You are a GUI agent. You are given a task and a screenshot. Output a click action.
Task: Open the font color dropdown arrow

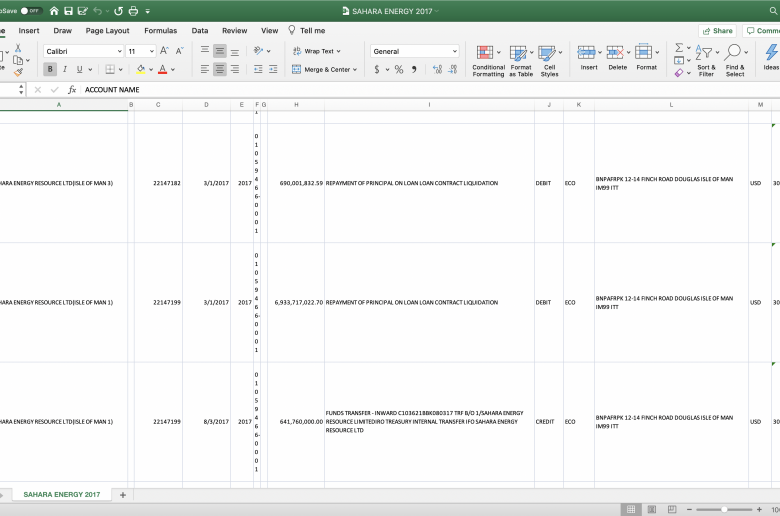tap(173, 70)
